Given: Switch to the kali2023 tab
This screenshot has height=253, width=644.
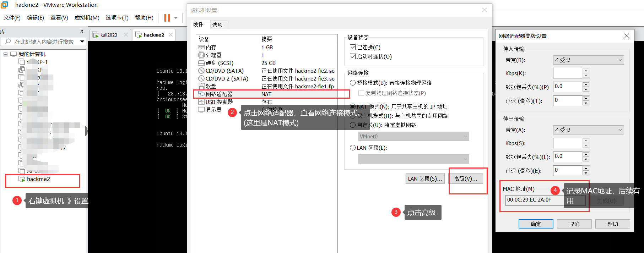Looking at the screenshot, I should pos(109,35).
